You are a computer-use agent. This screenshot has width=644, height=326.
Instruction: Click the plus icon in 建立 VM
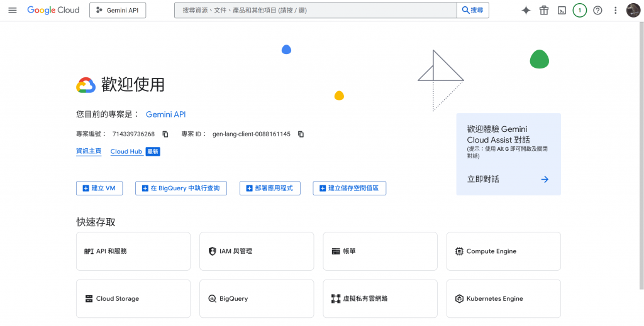pos(86,188)
